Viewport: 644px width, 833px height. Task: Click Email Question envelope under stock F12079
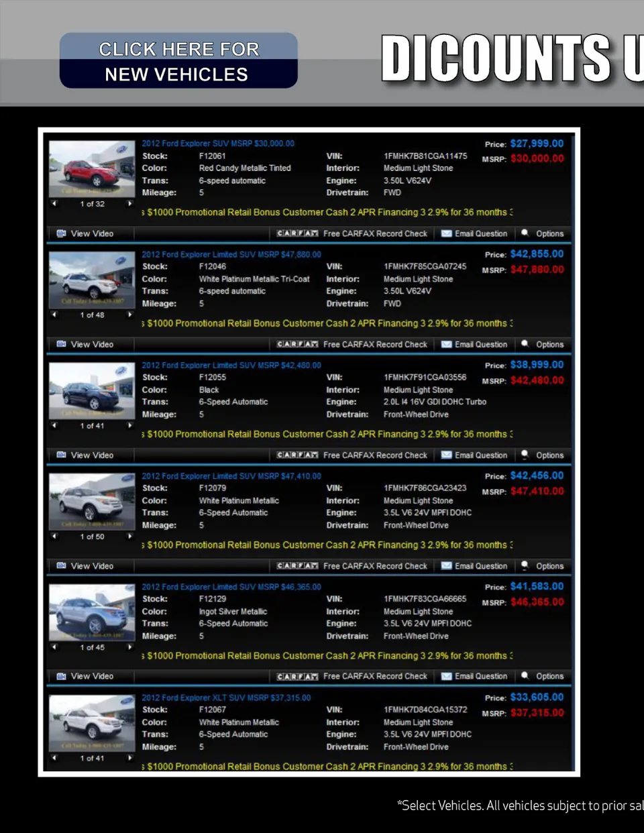coord(447,566)
